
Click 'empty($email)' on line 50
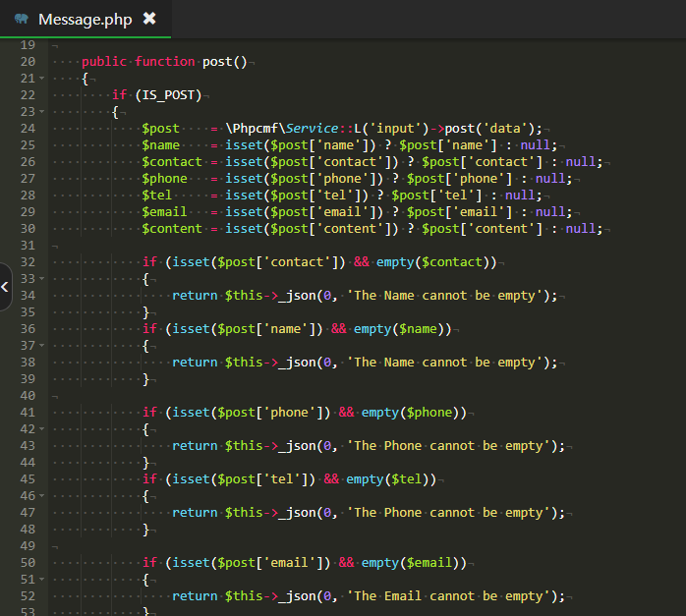410,563
